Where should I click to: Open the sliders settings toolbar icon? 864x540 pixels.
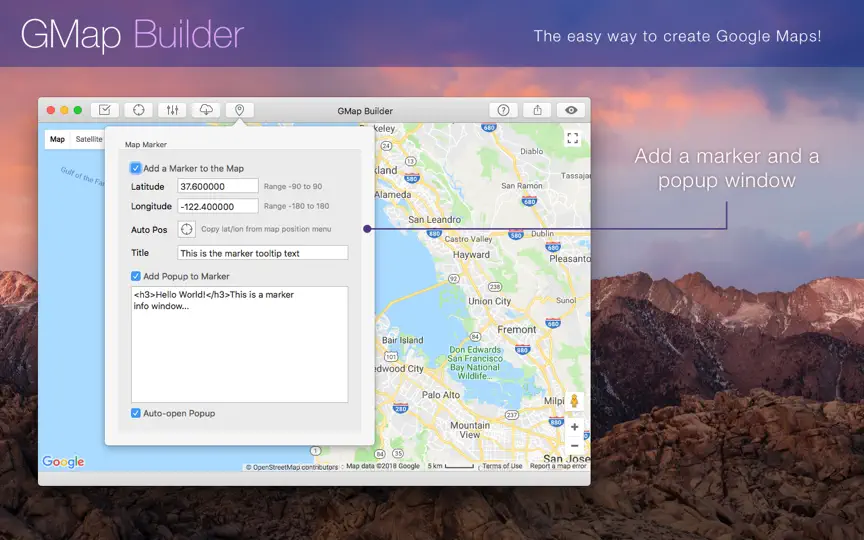click(x=172, y=110)
